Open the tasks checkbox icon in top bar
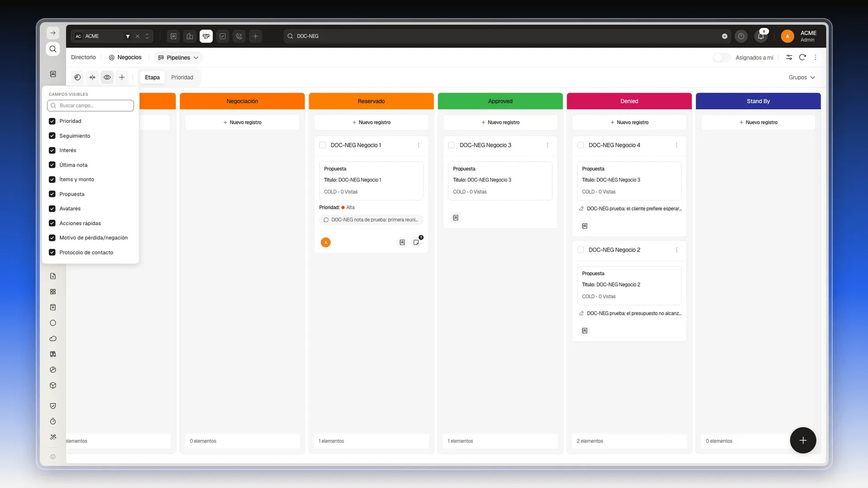 click(x=222, y=36)
